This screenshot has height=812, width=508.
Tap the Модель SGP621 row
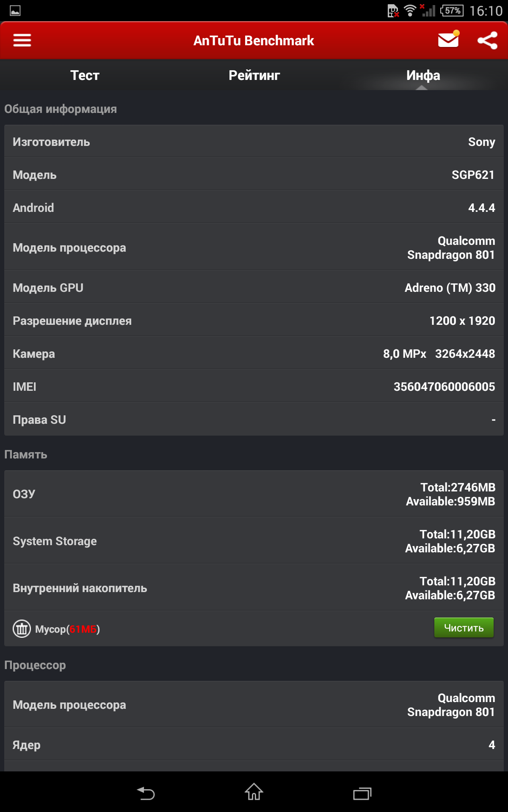[x=254, y=175]
